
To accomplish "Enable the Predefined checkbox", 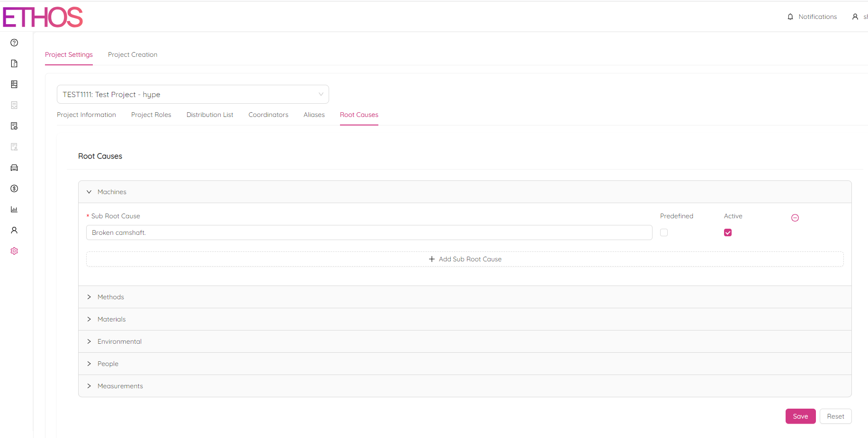I will click(664, 232).
